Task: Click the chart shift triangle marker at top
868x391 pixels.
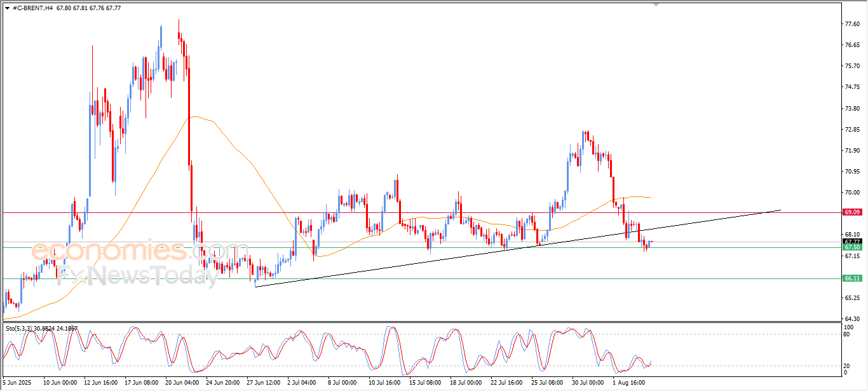Action: click(657, 5)
